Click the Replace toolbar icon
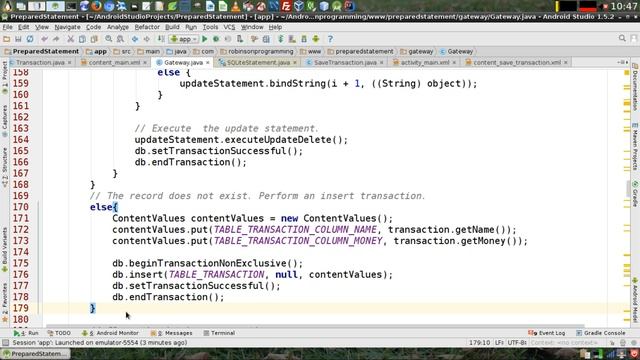 click(x=120, y=39)
